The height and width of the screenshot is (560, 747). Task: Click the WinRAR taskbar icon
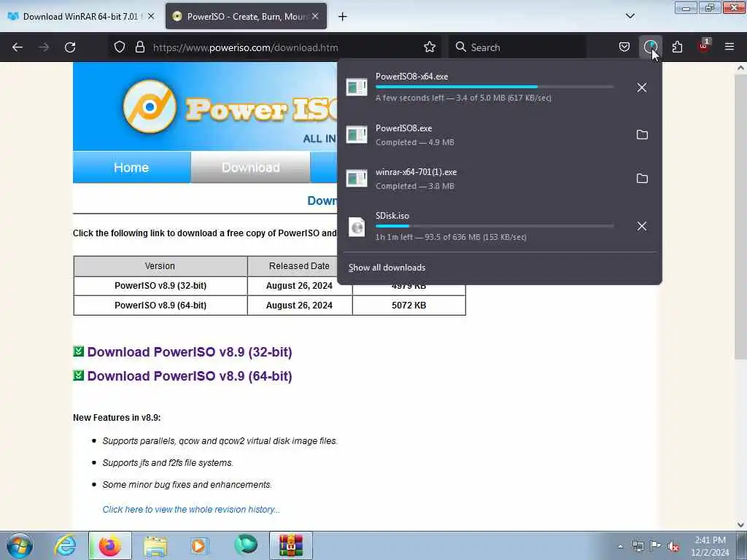click(290, 545)
